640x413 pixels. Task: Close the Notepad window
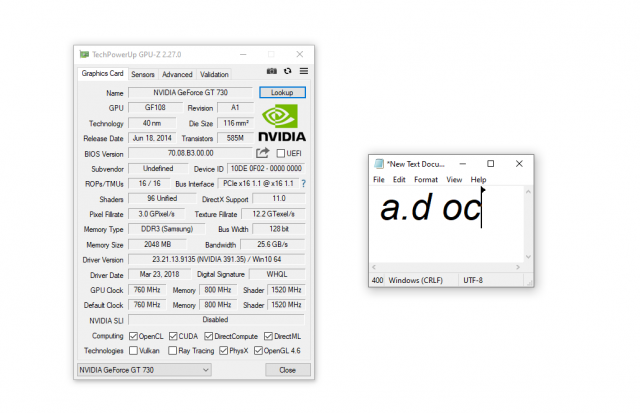519,164
